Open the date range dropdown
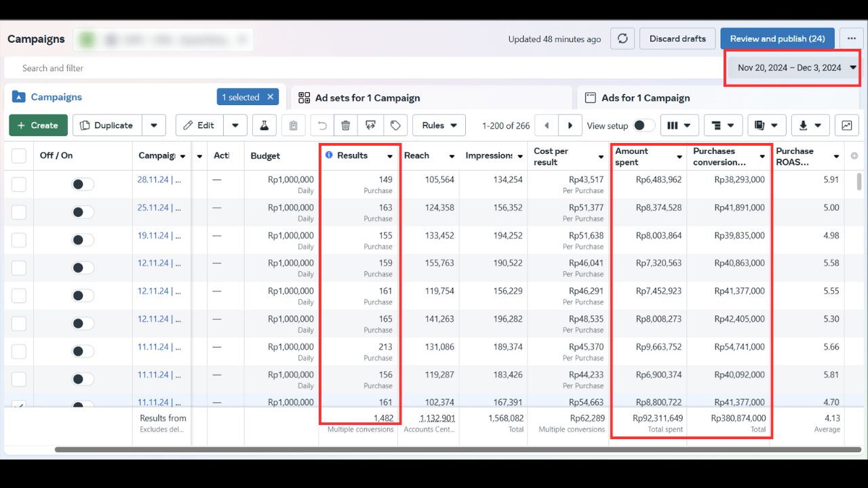The width and height of the screenshot is (868, 488). click(793, 68)
